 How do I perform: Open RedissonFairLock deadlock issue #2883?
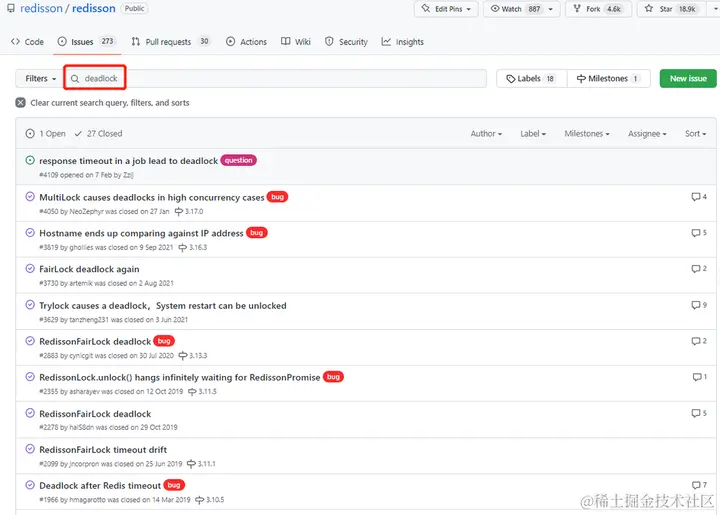tap(95, 341)
